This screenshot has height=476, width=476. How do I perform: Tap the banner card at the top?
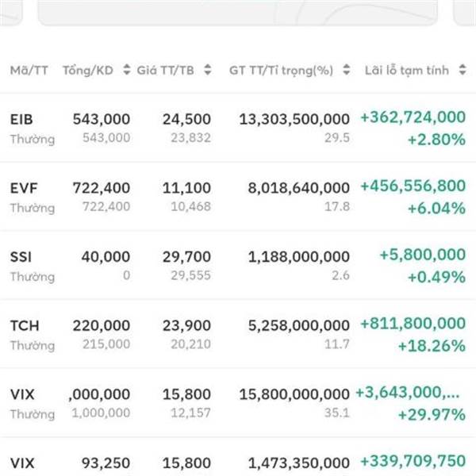[x=238, y=12]
